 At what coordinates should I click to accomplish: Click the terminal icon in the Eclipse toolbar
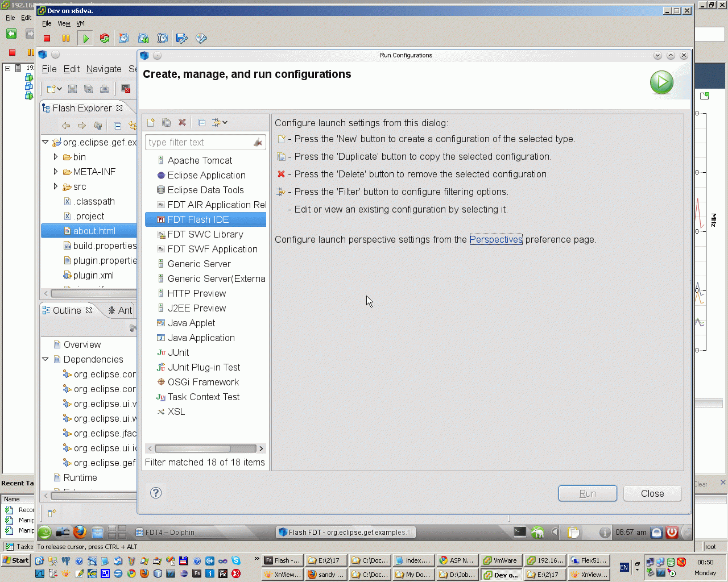point(126,89)
